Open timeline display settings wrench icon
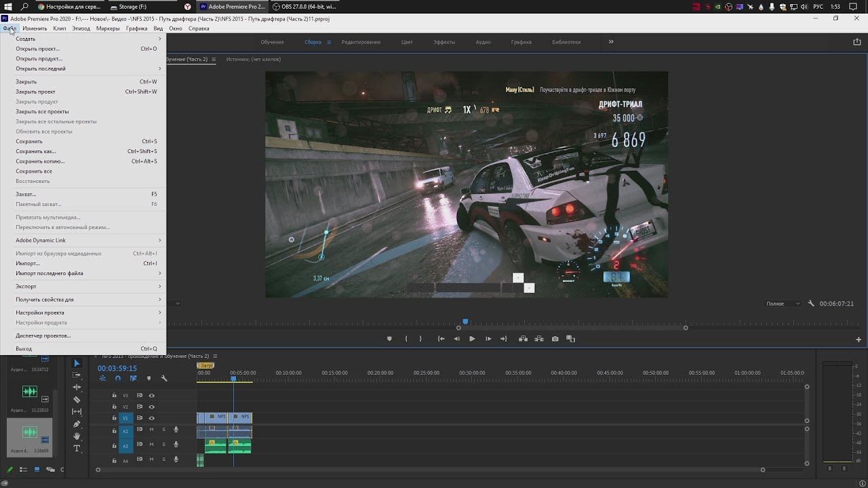This screenshot has height=488, width=868. pyautogui.click(x=163, y=378)
